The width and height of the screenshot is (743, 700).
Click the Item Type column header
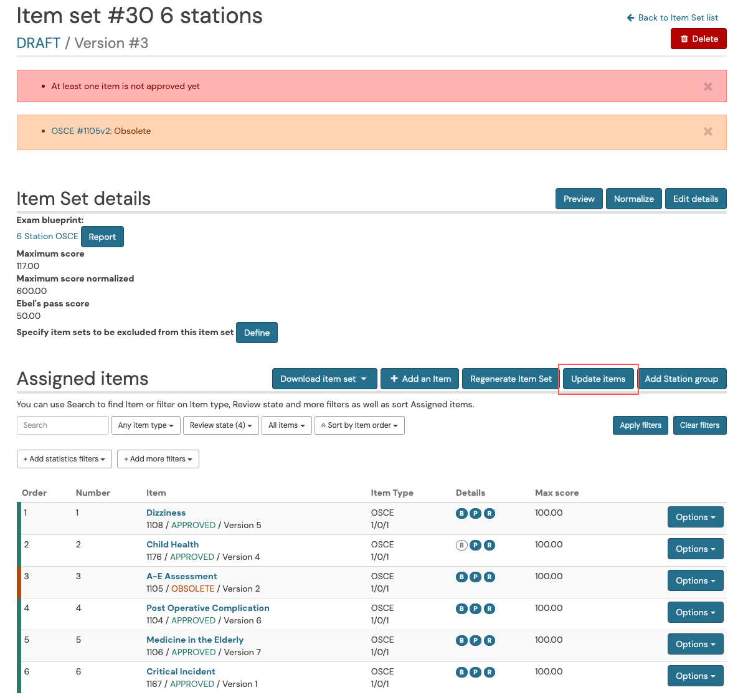click(x=392, y=493)
